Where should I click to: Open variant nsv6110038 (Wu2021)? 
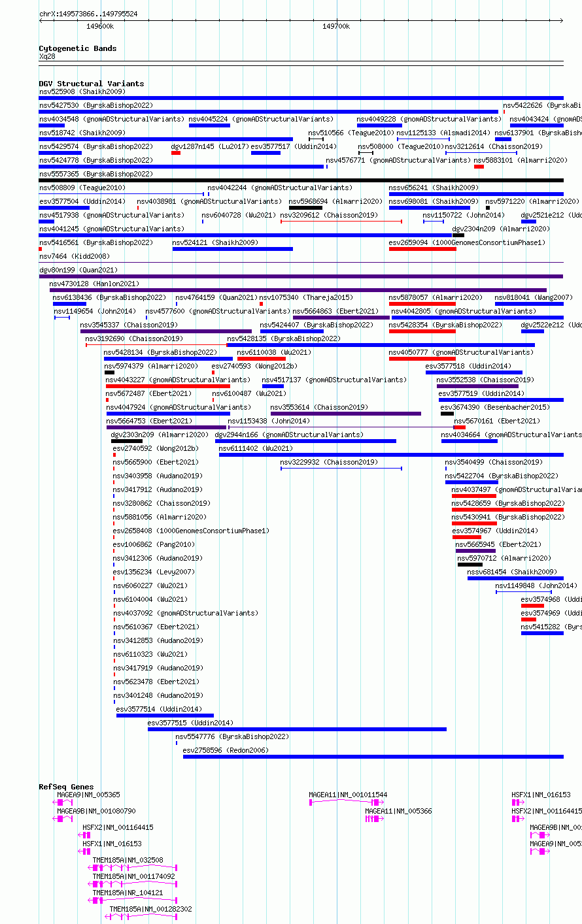(x=274, y=352)
